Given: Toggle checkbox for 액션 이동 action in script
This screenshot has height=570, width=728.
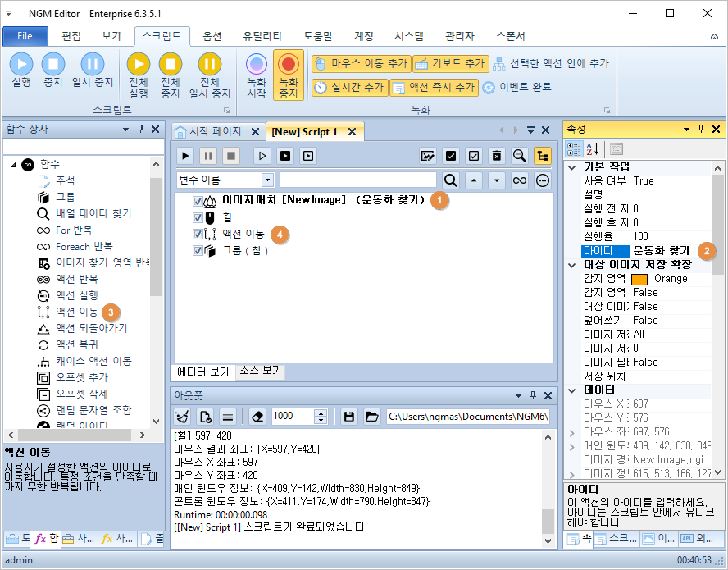Looking at the screenshot, I should pyautogui.click(x=198, y=234).
